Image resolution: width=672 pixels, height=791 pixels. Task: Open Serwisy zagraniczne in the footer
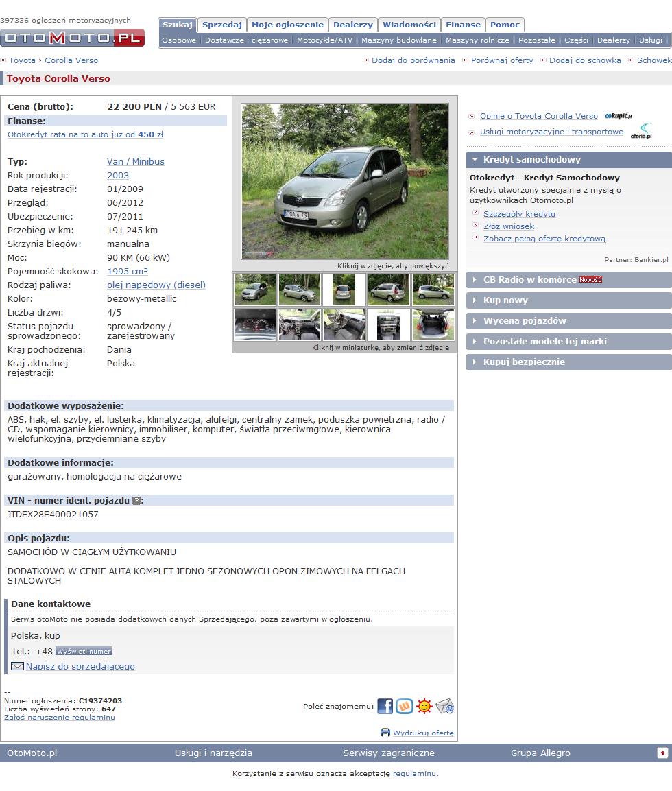click(x=389, y=753)
